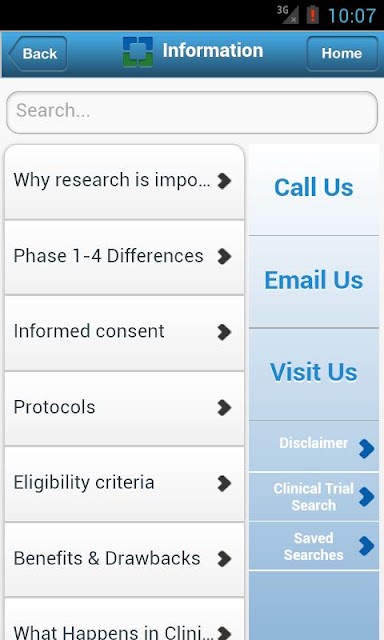Open the Benefits & Drawbacks item
This screenshot has width=384, height=640.
point(124,559)
